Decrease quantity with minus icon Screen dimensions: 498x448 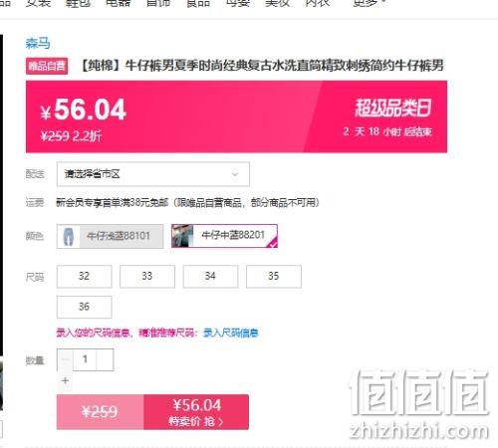[x=65, y=359]
